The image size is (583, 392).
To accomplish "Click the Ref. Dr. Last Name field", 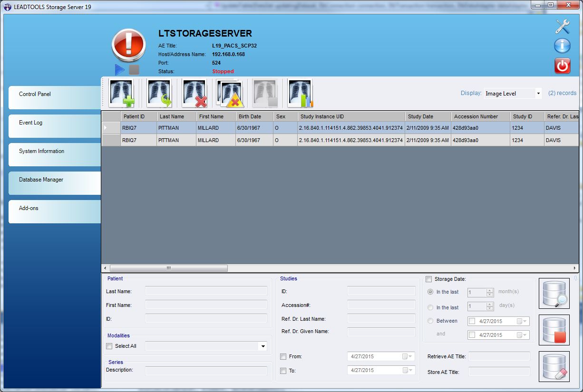I will coord(381,318).
